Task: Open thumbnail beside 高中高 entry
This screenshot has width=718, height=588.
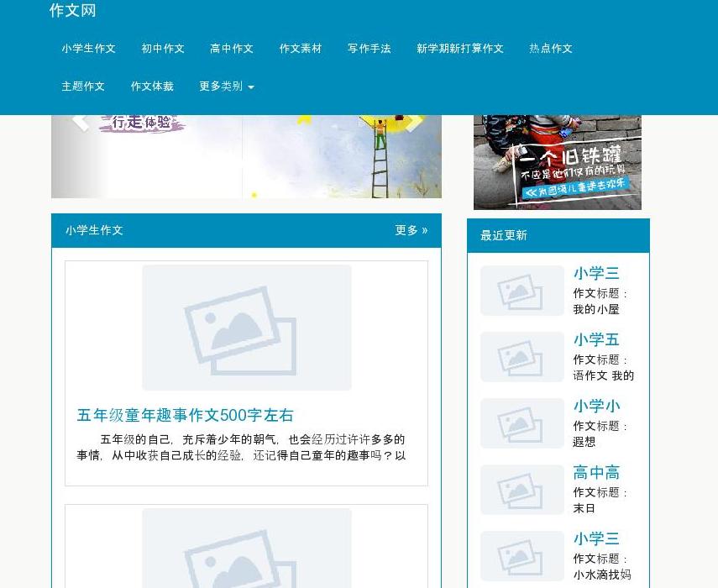Action: coord(522,490)
